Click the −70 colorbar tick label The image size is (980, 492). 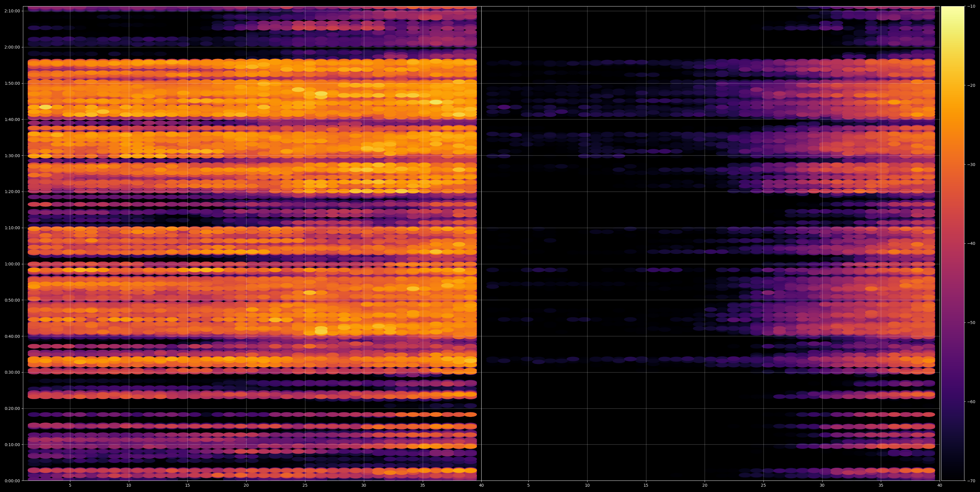tap(972, 481)
